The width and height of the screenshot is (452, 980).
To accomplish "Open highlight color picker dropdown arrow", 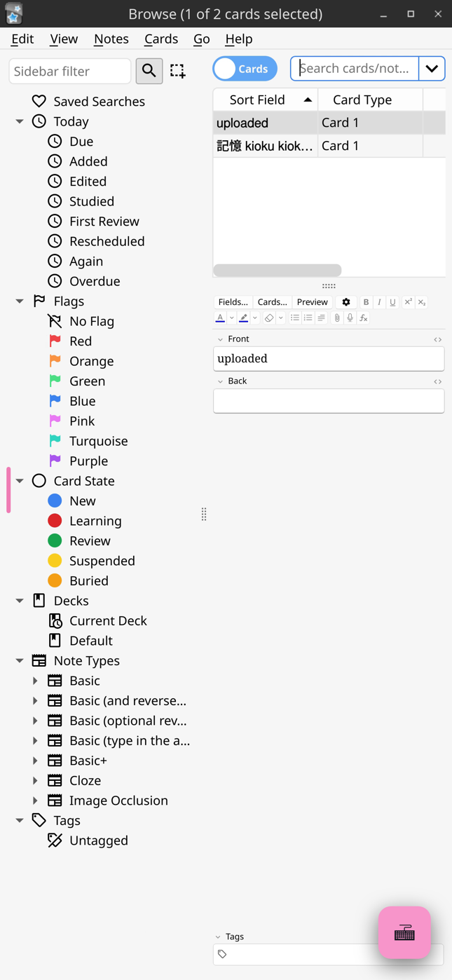I will click(x=255, y=318).
